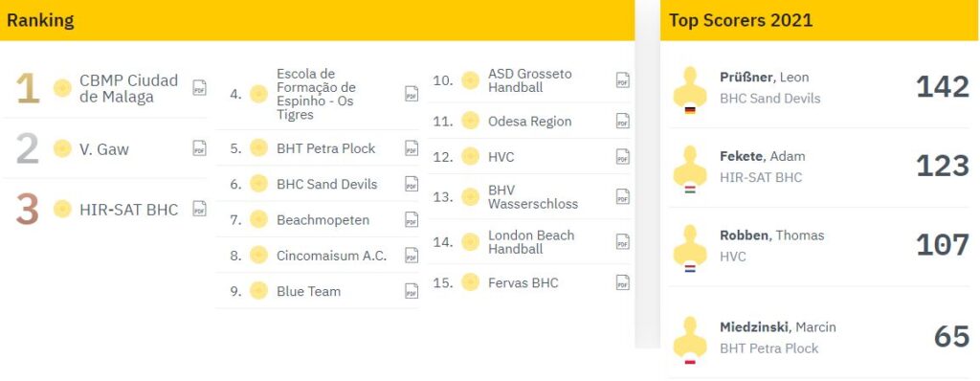Select Leon Prüßner's player avatar
Viewport: 980px width, 381px height.
(x=690, y=89)
